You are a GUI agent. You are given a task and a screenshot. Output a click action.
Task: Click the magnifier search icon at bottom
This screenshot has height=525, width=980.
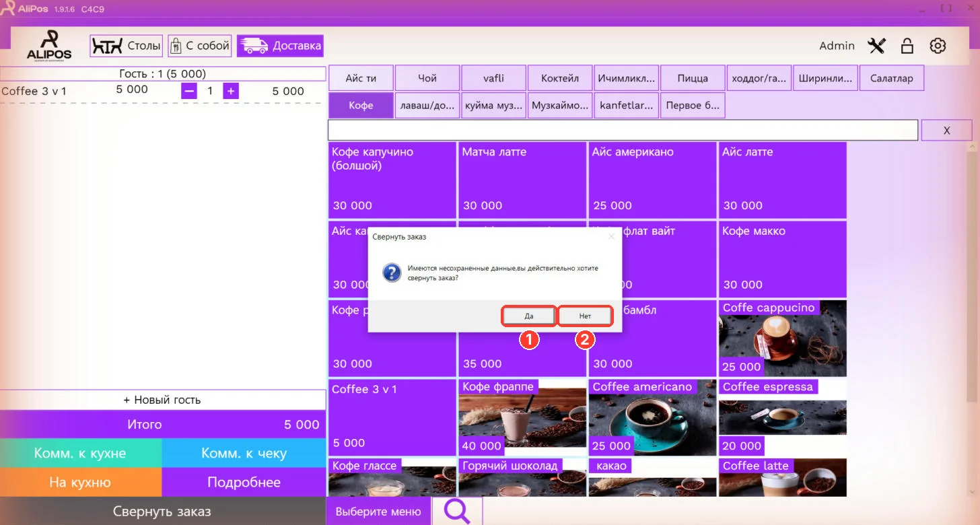tap(458, 512)
